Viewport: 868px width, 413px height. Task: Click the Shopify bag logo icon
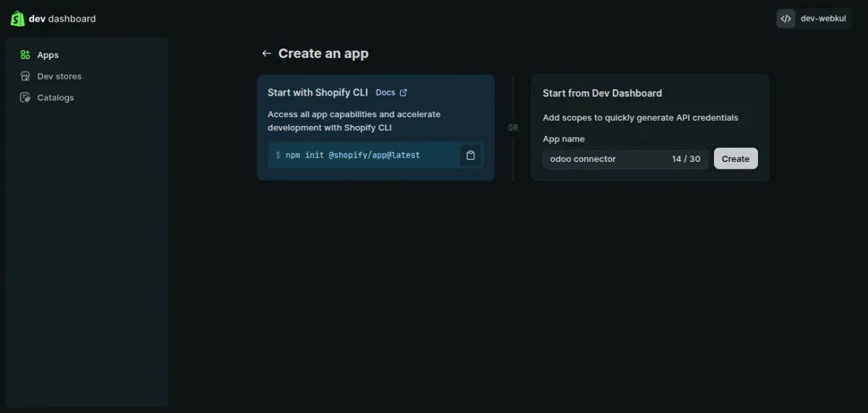(17, 19)
